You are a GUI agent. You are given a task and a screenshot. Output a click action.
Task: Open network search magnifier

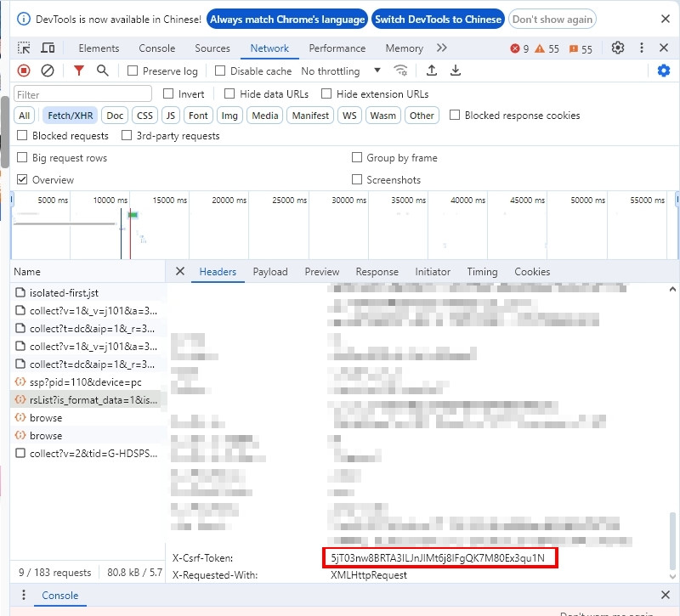[x=102, y=71]
